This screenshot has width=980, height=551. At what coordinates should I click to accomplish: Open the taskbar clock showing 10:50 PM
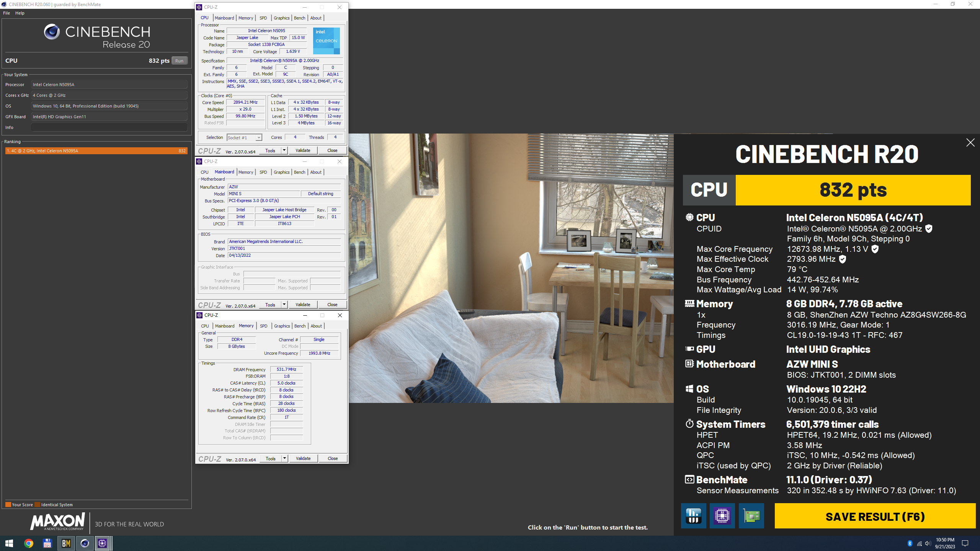945,543
